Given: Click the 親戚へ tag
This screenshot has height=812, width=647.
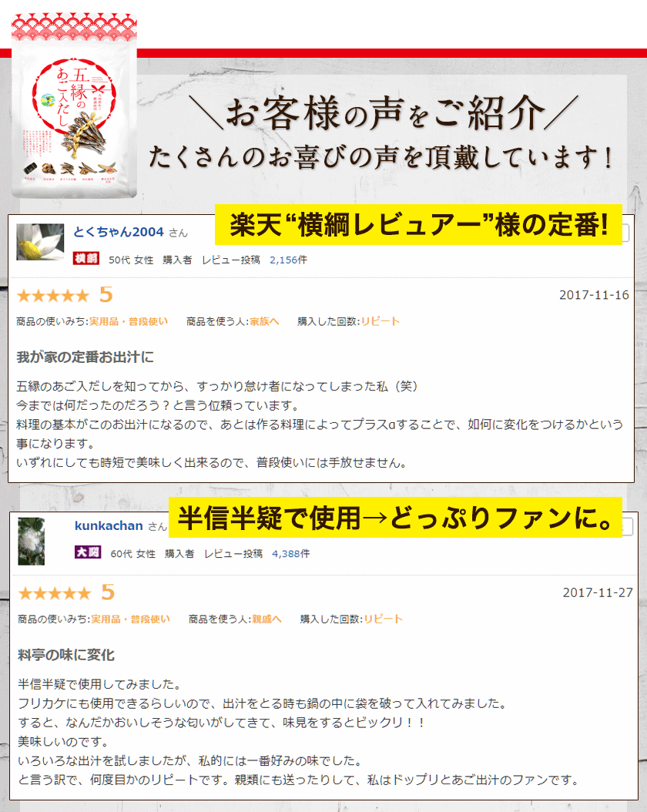Looking at the screenshot, I should click(x=267, y=619).
